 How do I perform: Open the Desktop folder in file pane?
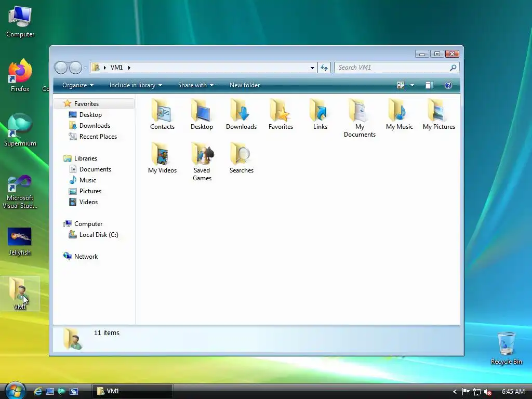(202, 115)
